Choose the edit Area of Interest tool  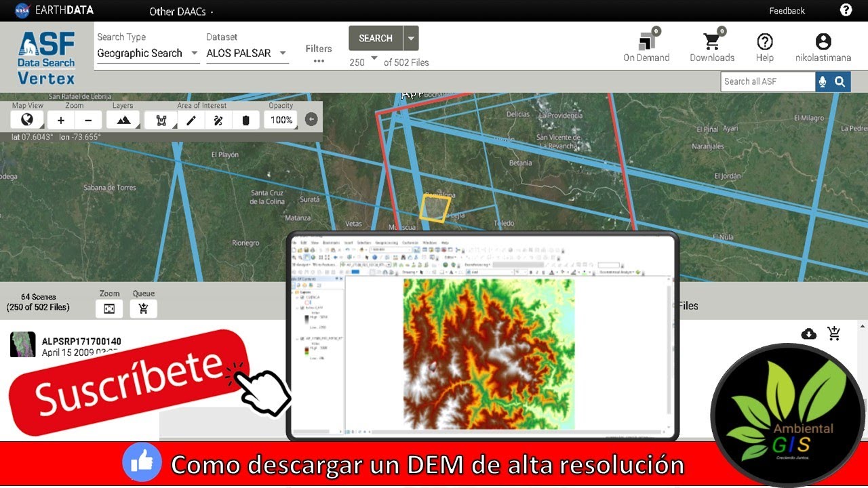coord(218,120)
